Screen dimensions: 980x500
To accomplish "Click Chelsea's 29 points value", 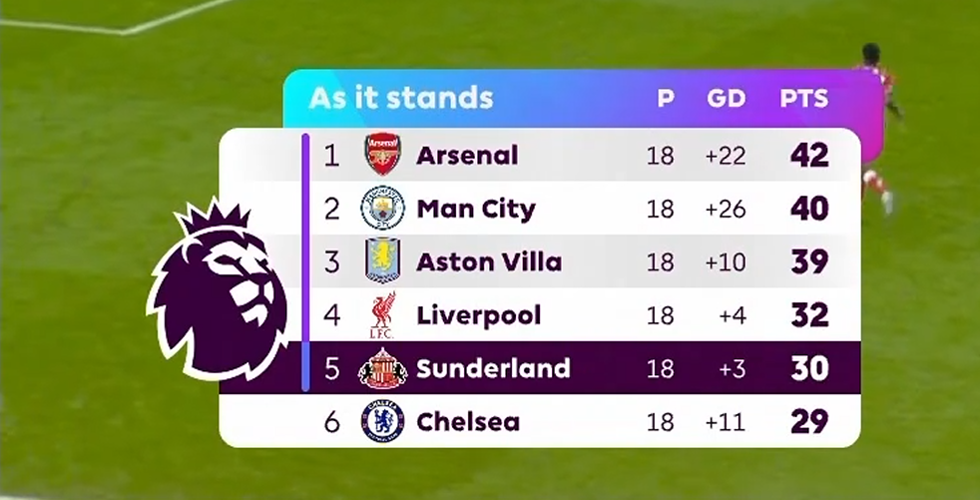I will tap(809, 422).
